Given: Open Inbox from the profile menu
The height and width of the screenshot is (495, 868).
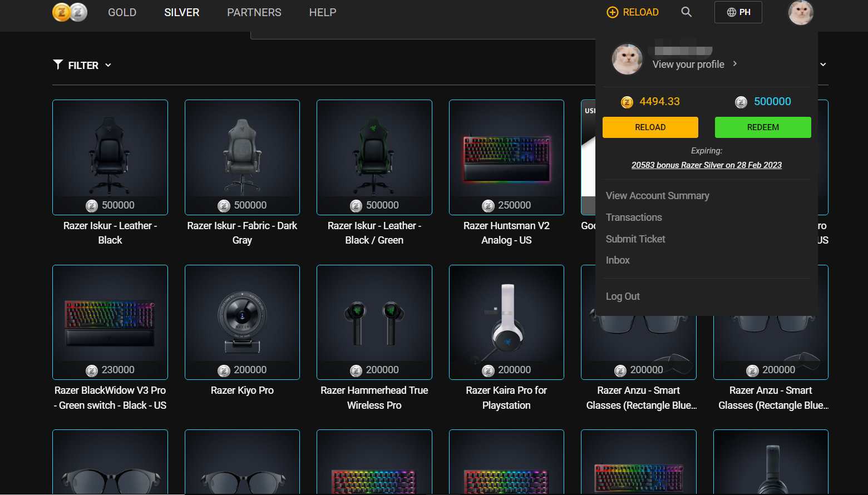Looking at the screenshot, I should pyautogui.click(x=618, y=260).
